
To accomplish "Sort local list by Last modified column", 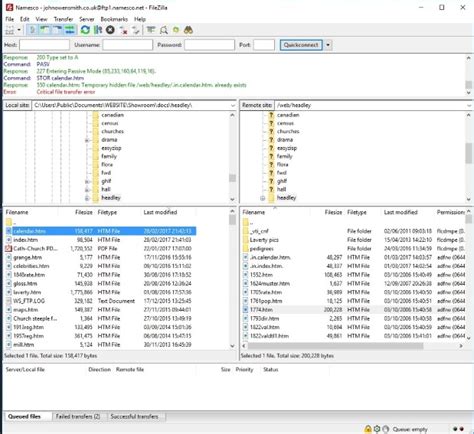I will (160, 212).
